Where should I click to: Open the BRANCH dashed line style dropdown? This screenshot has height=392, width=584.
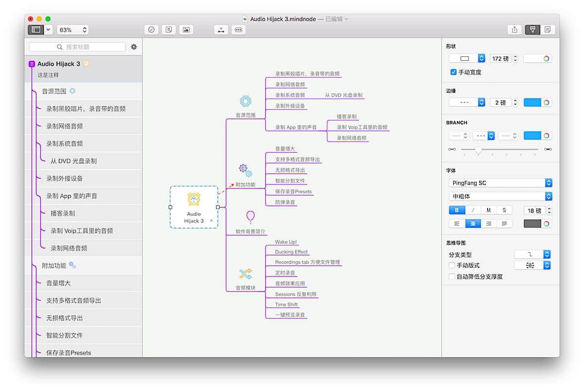tap(484, 136)
